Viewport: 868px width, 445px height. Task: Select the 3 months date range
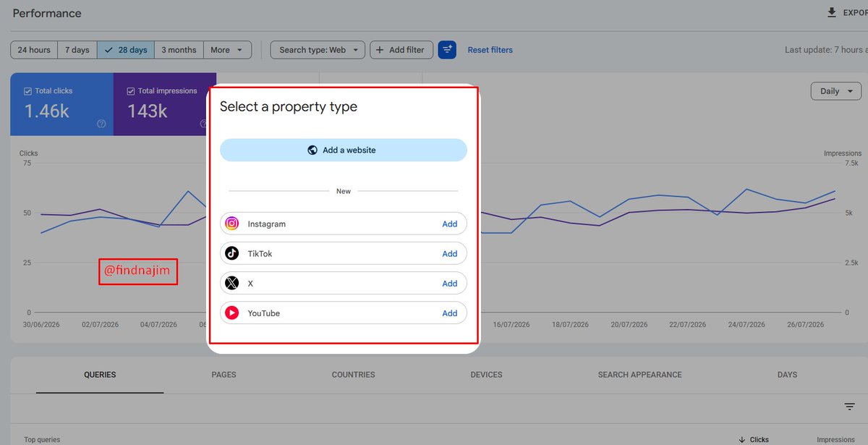point(179,50)
